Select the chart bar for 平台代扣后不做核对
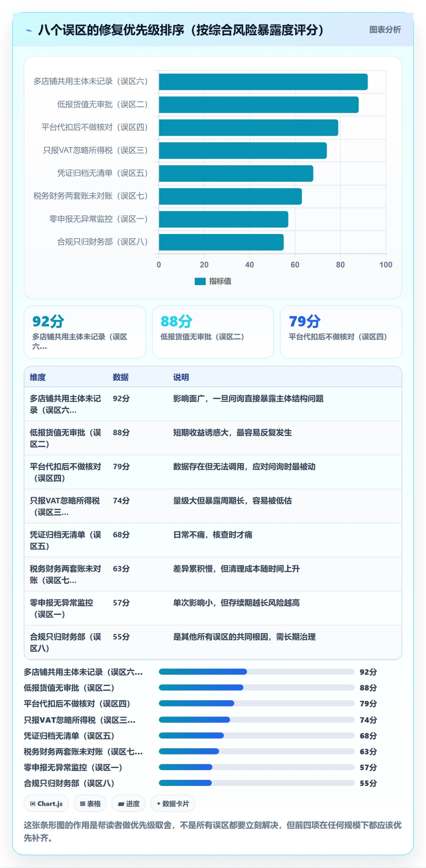This screenshot has height=868, width=426. tap(248, 127)
